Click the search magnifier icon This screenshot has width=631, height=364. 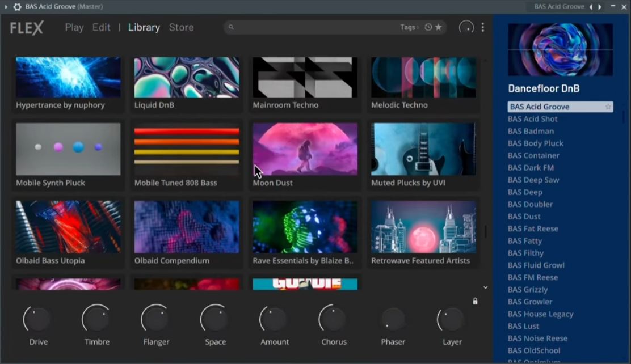231,27
